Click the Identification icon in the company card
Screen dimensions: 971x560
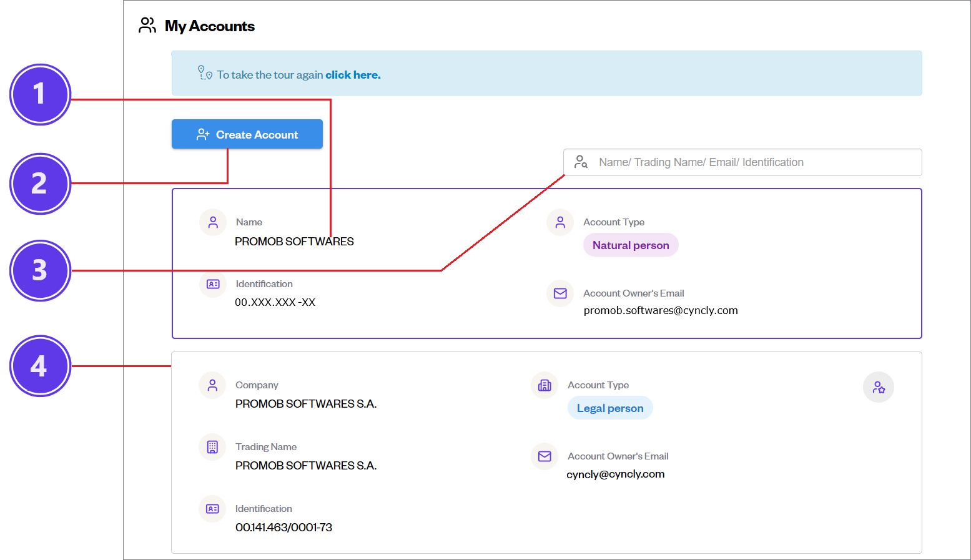tap(212, 509)
